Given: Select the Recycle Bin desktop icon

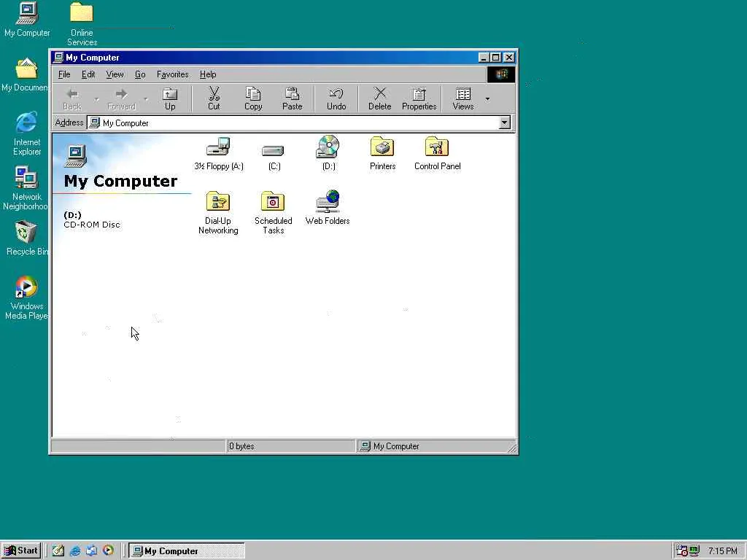Looking at the screenshot, I should (27, 238).
